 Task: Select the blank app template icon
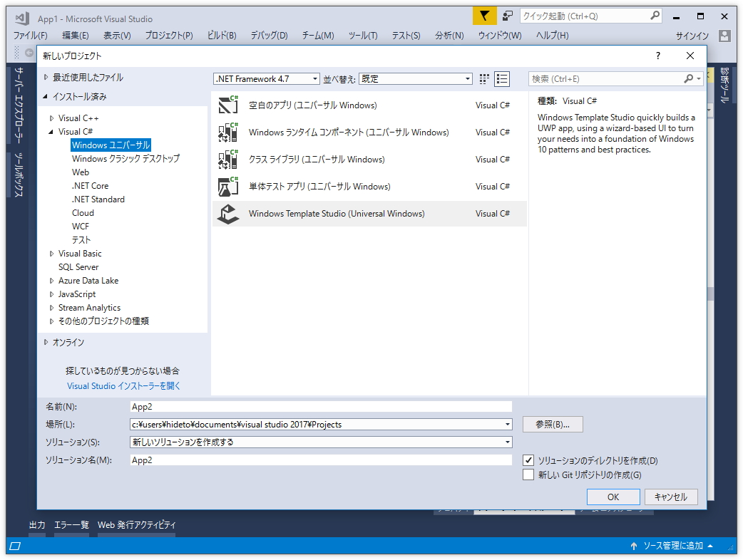pyautogui.click(x=228, y=105)
